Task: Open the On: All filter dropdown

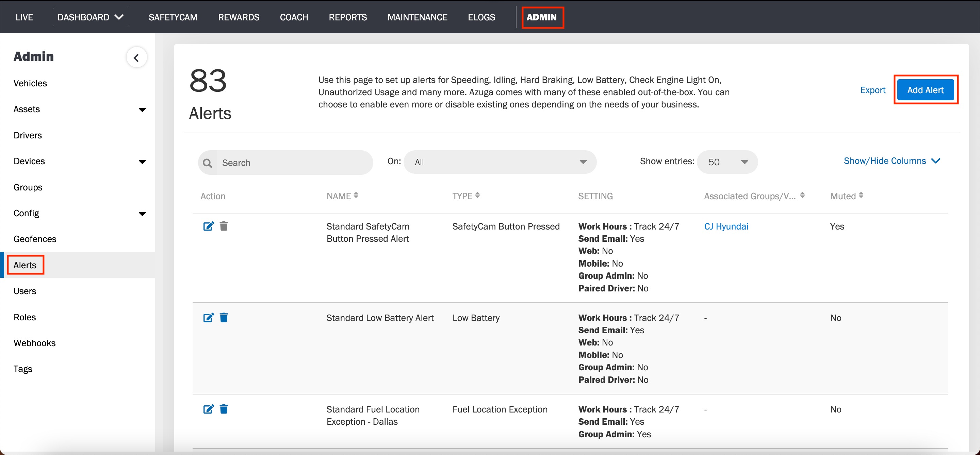Action: click(500, 162)
